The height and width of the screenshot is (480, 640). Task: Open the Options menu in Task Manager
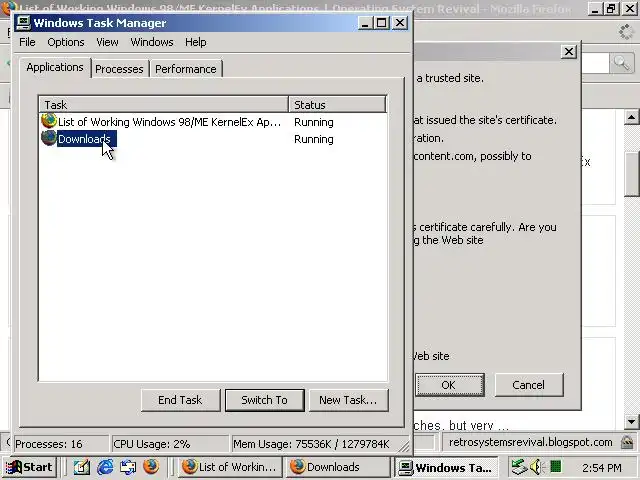tap(66, 42)
